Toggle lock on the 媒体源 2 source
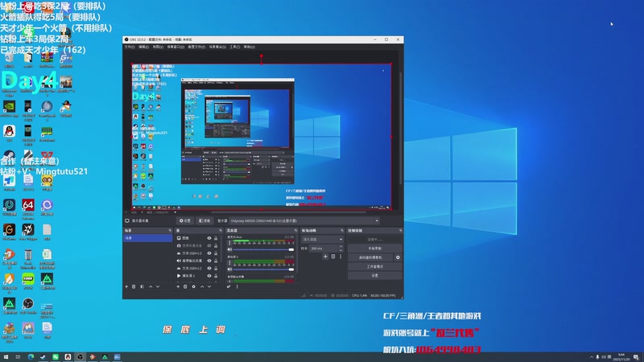Viewport: 644px width, 362px height. tap(216, 276)
